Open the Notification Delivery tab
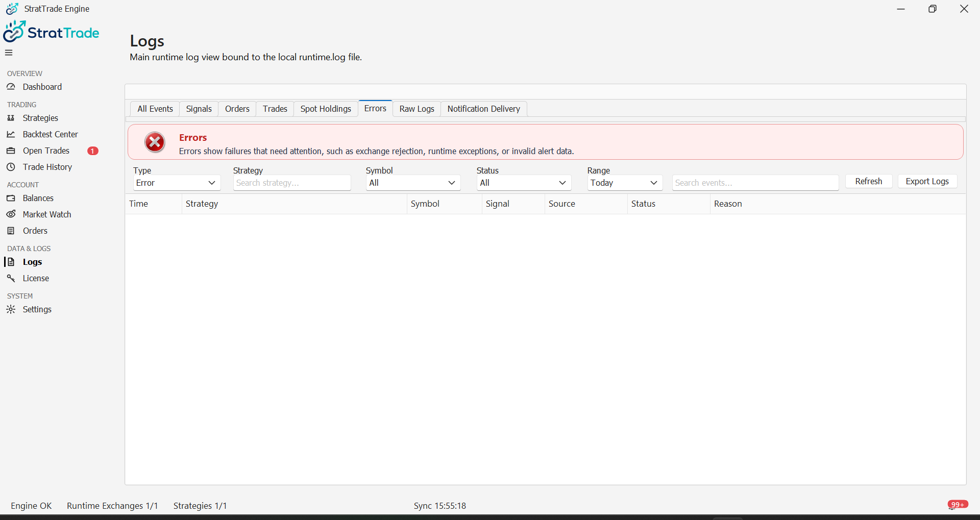The image size is (980, 520). tap(484, 109)
